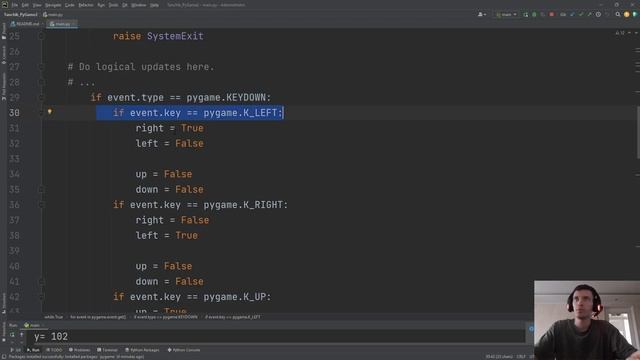Screen dimensions: 640x360
Task: Click the up arrow icon in Run panel
Action: tap(22, 335)
